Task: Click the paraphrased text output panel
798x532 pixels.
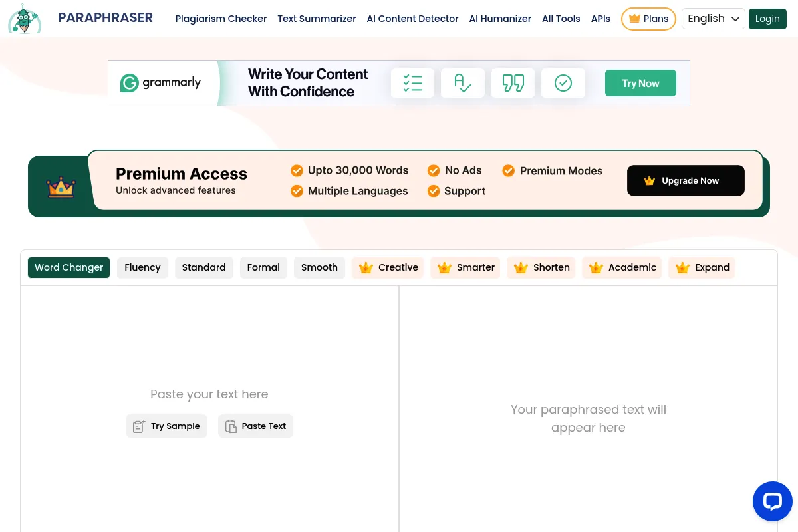Action: tap(589, 409)
